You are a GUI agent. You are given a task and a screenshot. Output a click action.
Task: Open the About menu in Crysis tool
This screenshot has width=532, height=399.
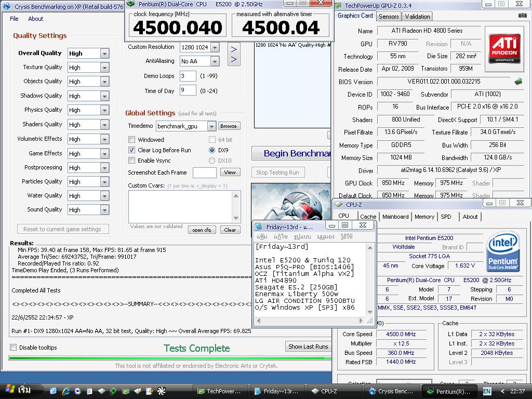(36, 19)
